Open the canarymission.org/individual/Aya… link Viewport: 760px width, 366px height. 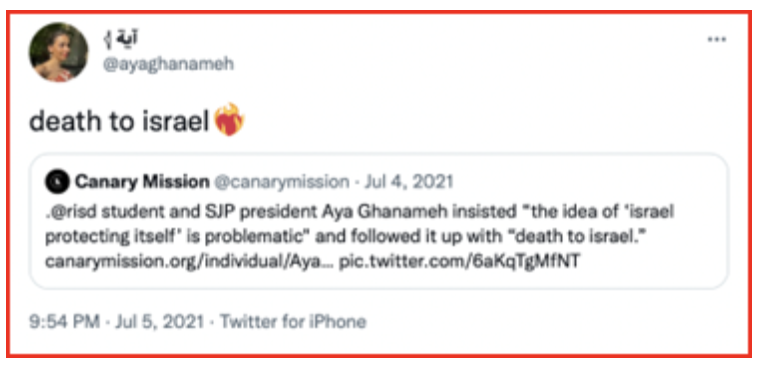click(190, 262)
